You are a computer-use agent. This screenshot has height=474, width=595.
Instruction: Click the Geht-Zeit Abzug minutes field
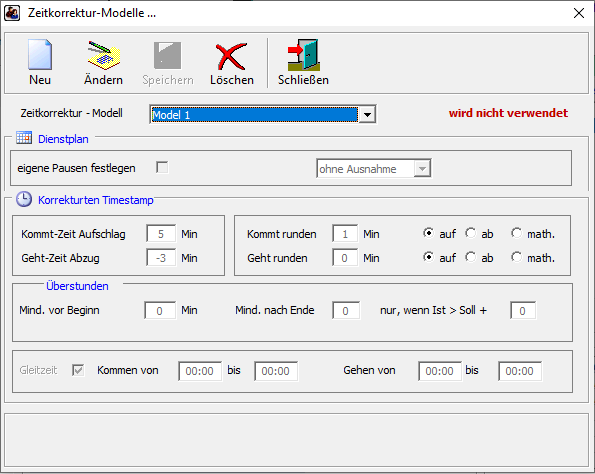coord(161,258)
